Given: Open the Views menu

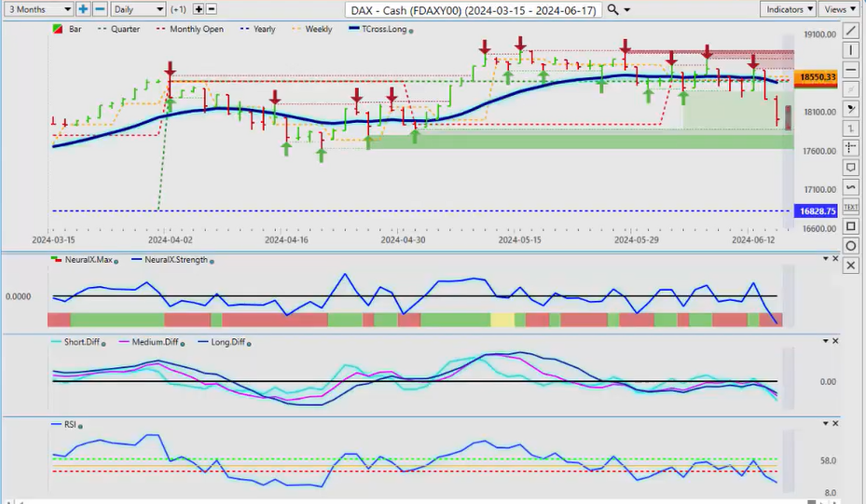Looking at the screenshot, I should [840, 9].
